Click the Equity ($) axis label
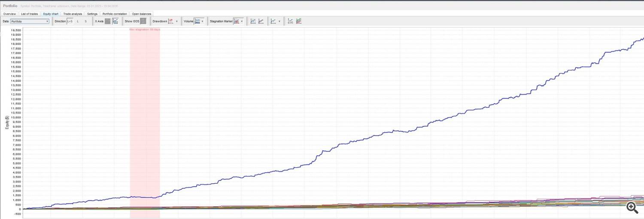 [7, 123]
